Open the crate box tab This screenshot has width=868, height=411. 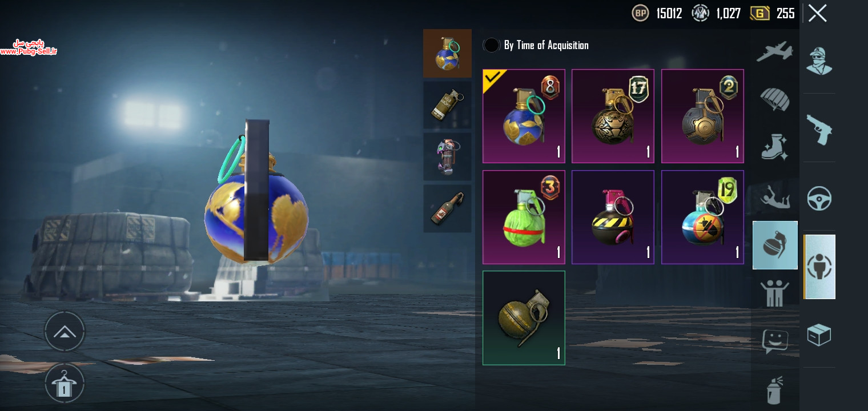819,335
